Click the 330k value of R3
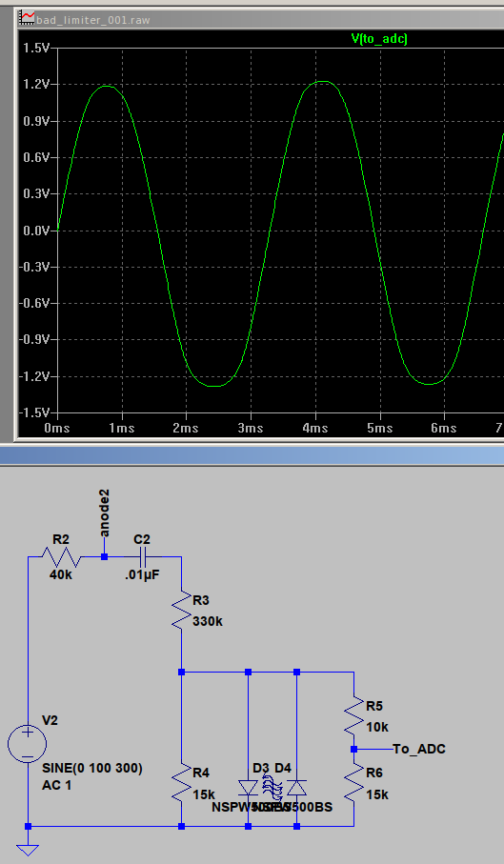504x864 pixels. [x=208, y=621]
